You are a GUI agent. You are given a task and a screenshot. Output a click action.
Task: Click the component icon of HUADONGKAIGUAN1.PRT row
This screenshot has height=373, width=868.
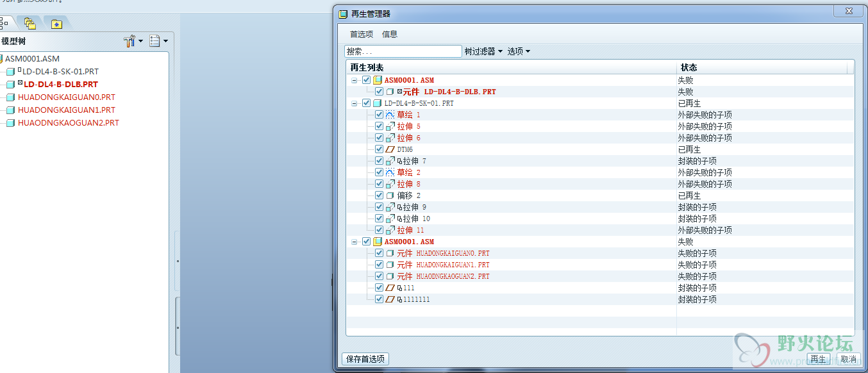click(390, 265)
